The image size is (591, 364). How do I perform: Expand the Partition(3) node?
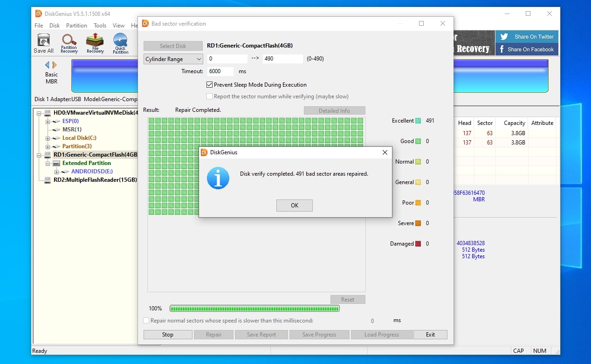(48, 147)
